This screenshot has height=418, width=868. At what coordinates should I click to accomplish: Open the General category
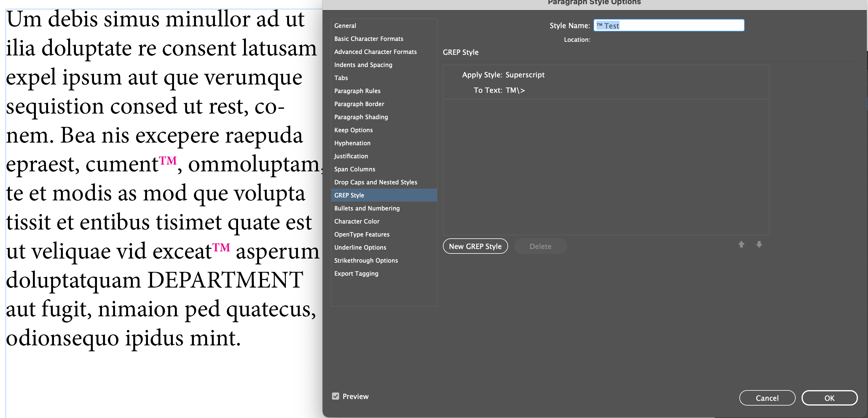pos(345,25)
